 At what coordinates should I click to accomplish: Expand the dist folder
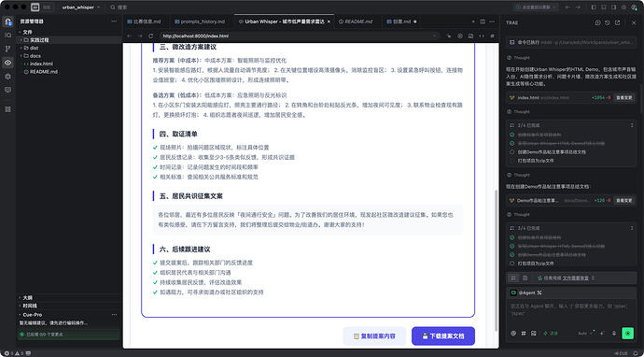(x=70, y=48)
